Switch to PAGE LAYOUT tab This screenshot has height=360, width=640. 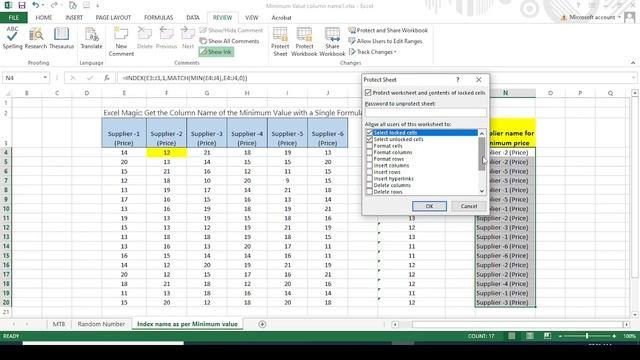(x=113, y=18)
